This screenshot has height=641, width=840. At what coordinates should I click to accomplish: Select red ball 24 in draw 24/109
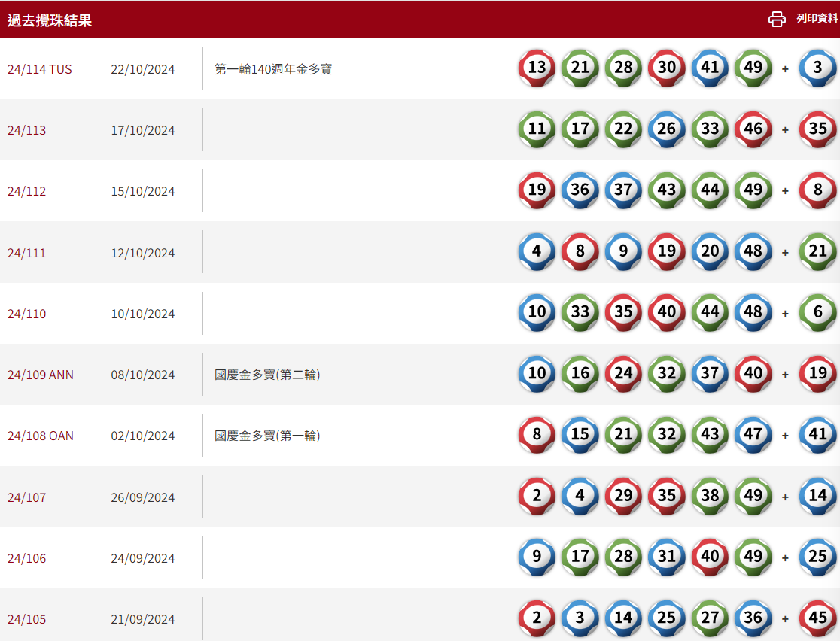(x=623, y=373)
